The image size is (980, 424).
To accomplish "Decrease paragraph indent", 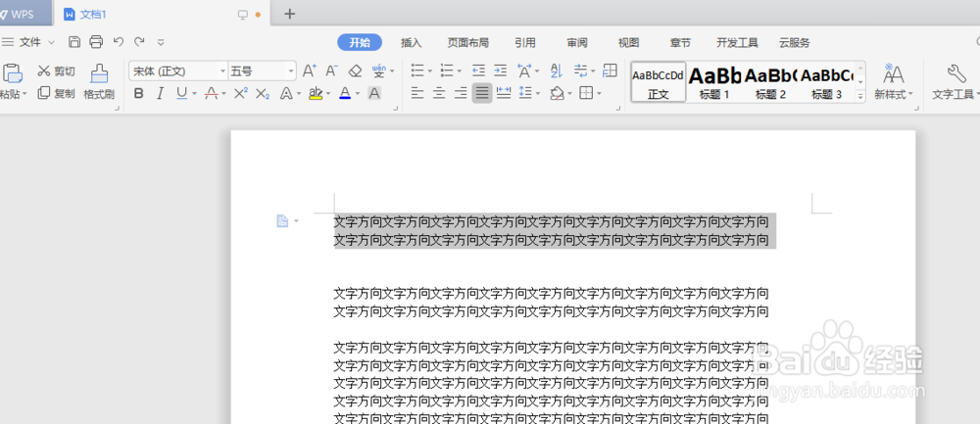I will pos(479,71).
